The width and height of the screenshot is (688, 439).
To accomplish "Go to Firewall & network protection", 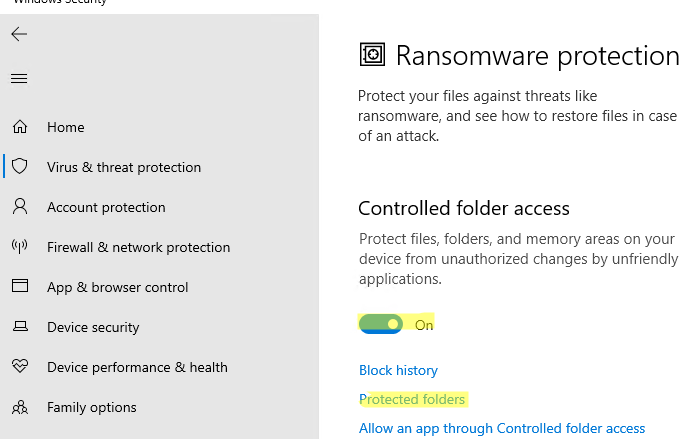I will (138, 247).
